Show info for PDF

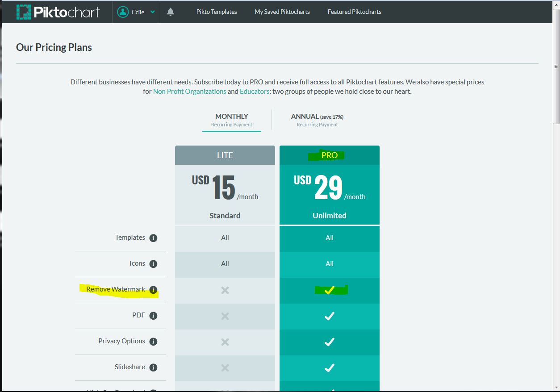pos(153,316)
